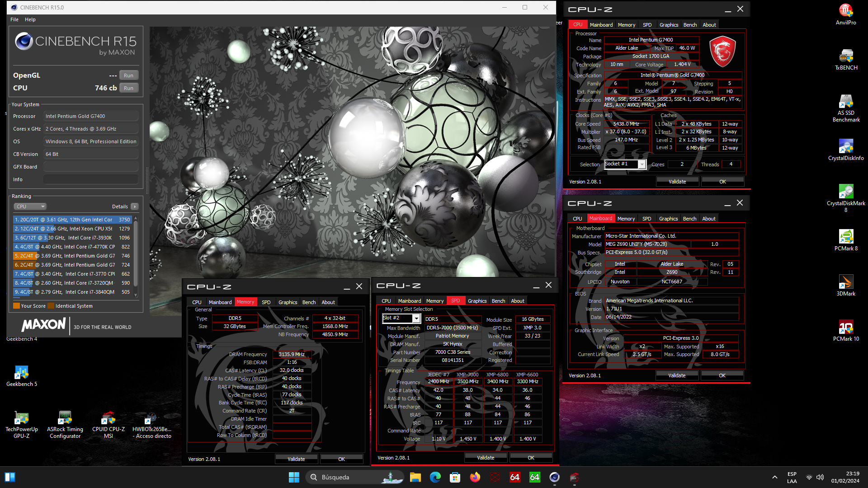Show hidden system tray icons
Image resolution: width=868 pixels, height=488 pixels.
click(774, 477)
